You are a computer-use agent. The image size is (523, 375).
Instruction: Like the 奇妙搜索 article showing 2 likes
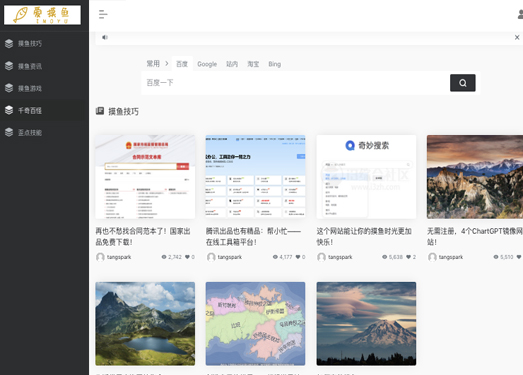coord(409,257)
